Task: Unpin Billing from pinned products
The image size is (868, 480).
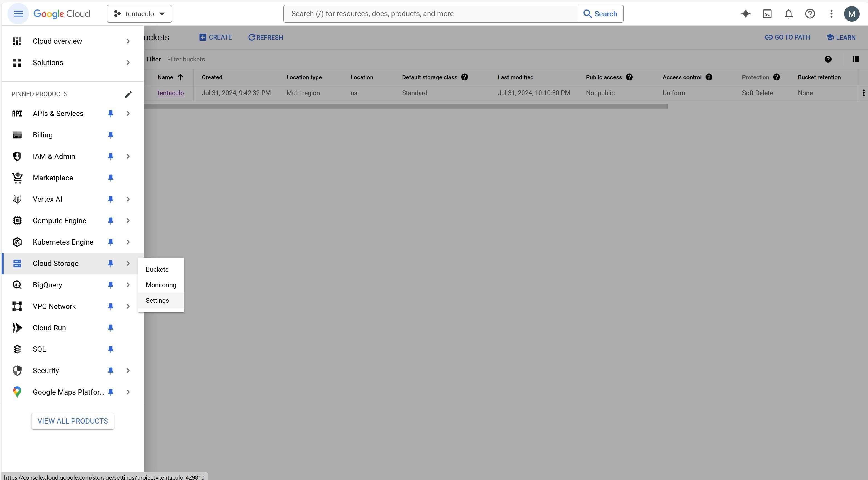Action: [x=111, y=135]
